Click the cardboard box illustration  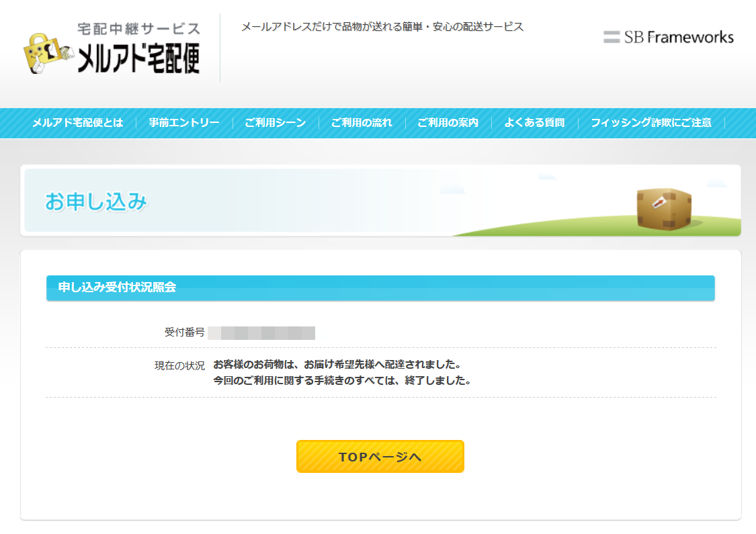[x=663, y=208]
